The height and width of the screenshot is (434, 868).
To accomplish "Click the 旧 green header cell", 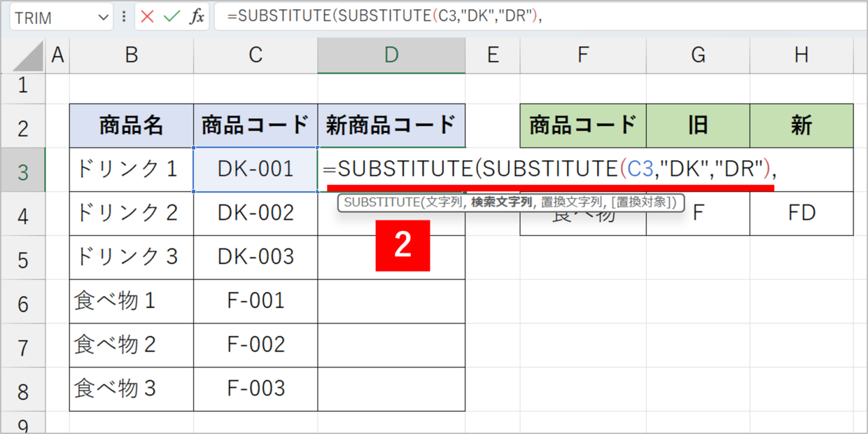I will [x=697, y=126].
